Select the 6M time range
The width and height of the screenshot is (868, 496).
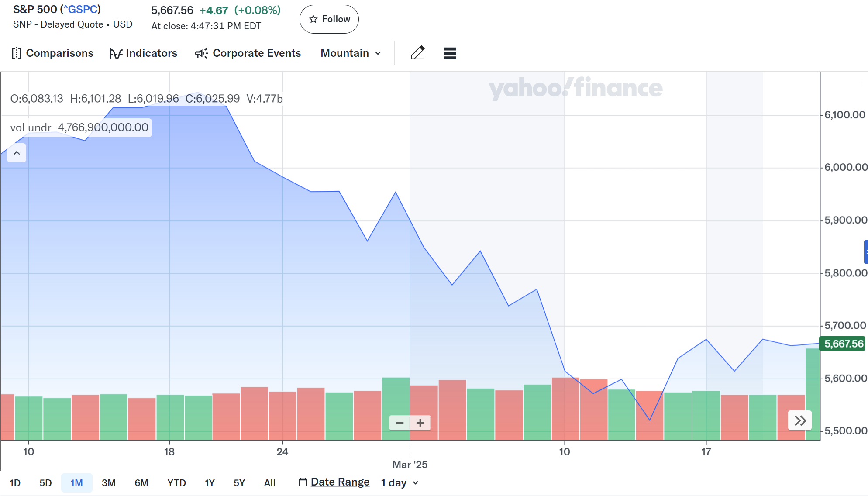141,483
